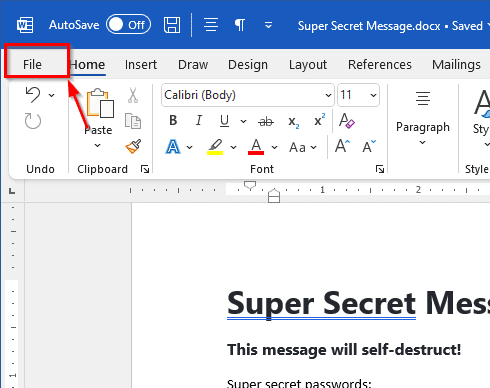Click the Super Secret heading text
This screenshot has height=388, width=490.
pos(321,303)
